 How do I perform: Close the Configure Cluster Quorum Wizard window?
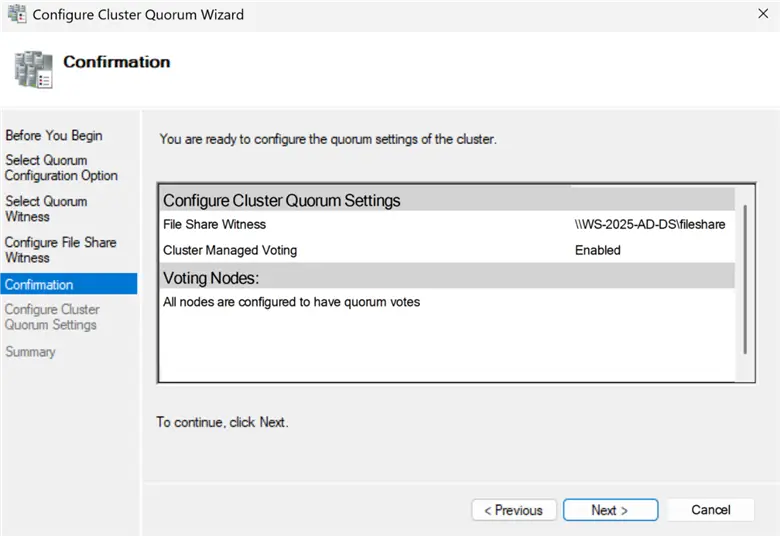(x=763, y=14)
